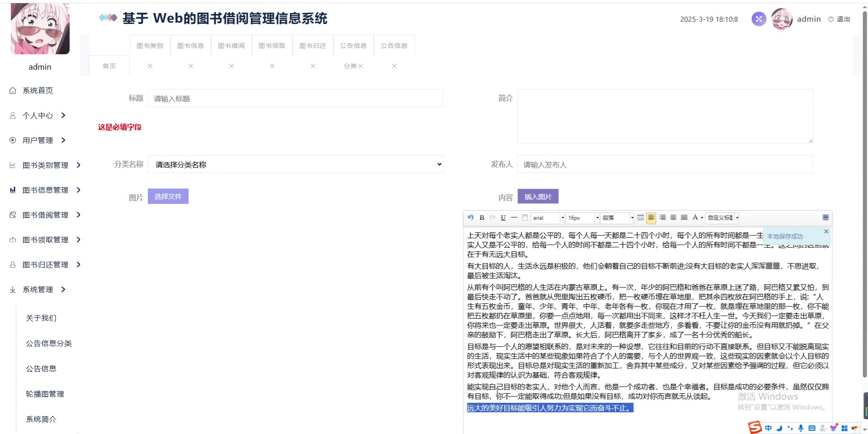Click the justify alignment icon

[x=684, y=217]
